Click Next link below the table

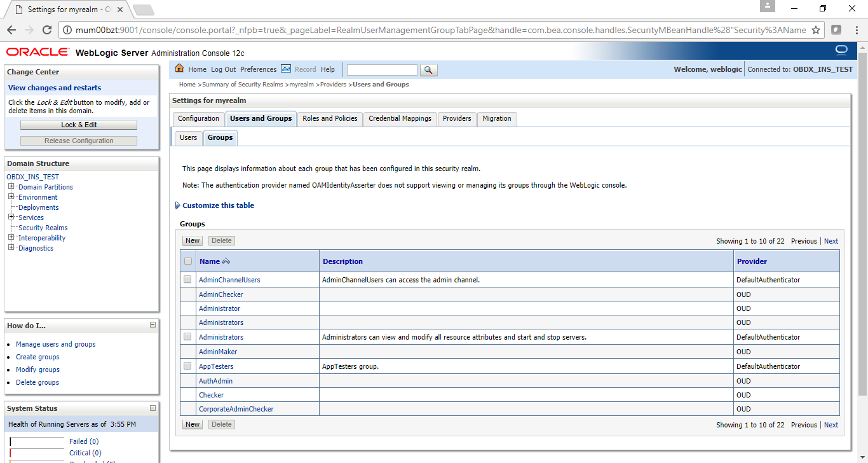(x=831, y=425)
